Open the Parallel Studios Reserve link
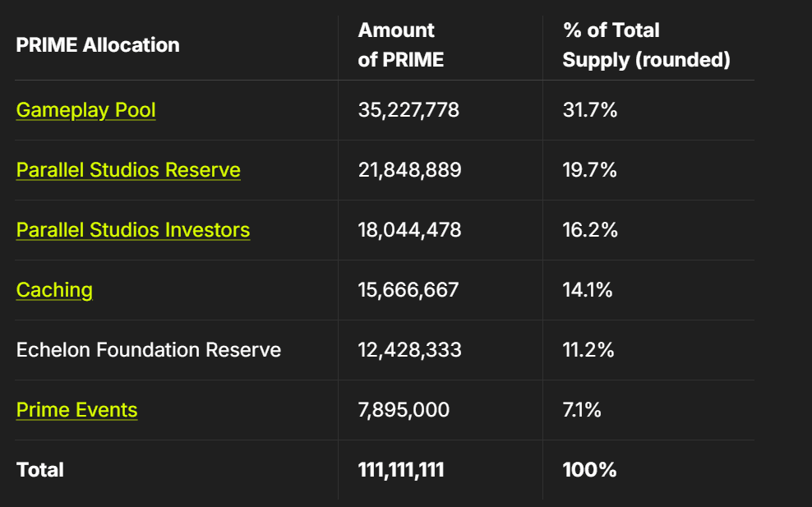 click(128, 170)
